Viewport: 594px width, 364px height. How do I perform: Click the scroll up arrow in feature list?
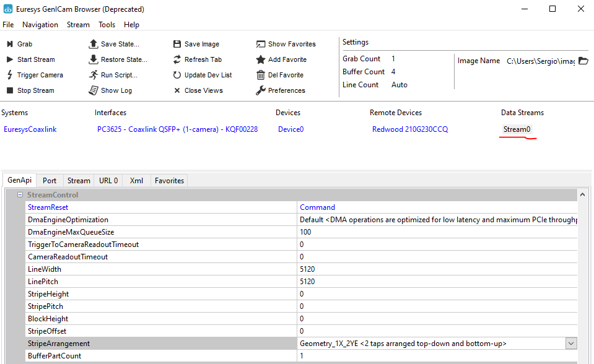582,194
